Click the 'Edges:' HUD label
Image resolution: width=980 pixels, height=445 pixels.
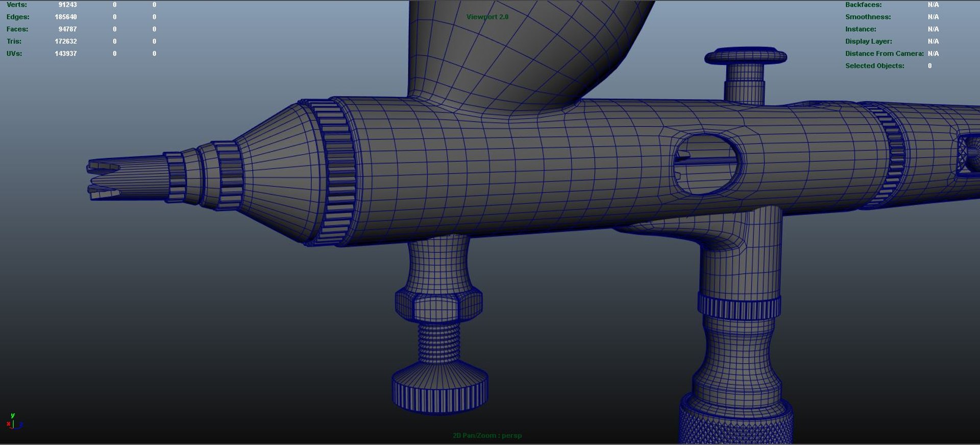(18, 17)
